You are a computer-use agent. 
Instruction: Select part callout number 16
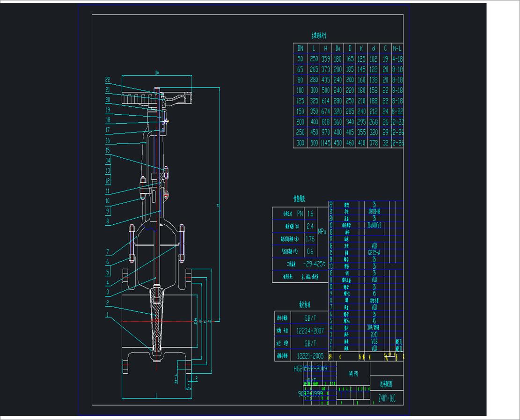point(107,140)
